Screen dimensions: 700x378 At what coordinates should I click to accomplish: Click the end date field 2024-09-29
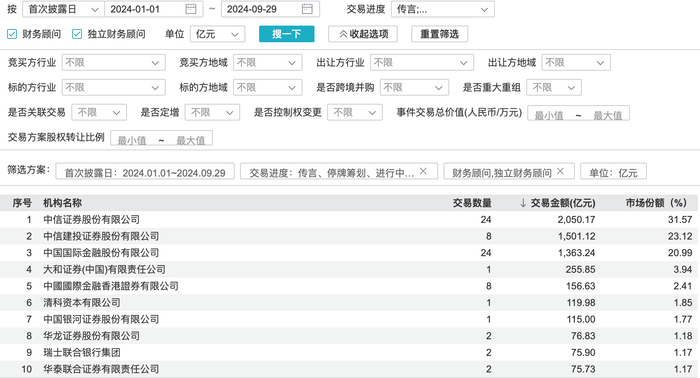tap(270, 9)
